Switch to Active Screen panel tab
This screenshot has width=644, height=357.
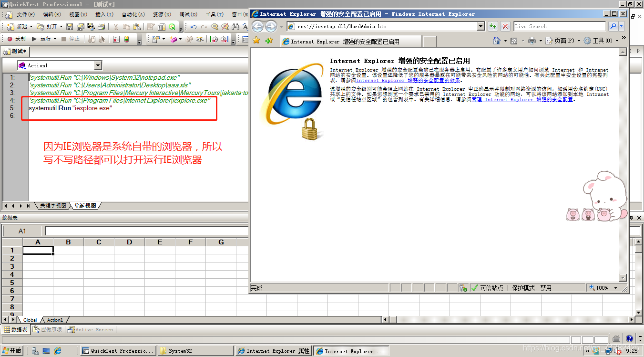[x=91, y=329]
